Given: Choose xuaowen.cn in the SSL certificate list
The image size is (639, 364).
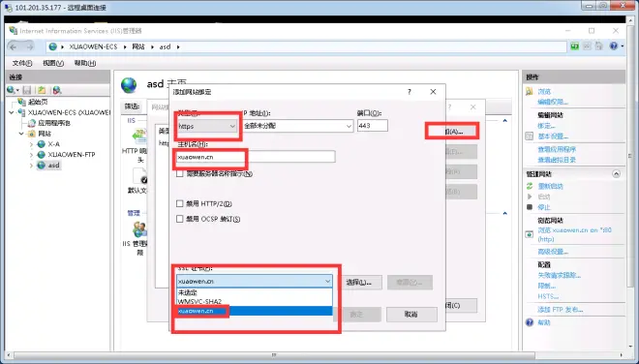Looking at the screenshot, I should (255, 311).
